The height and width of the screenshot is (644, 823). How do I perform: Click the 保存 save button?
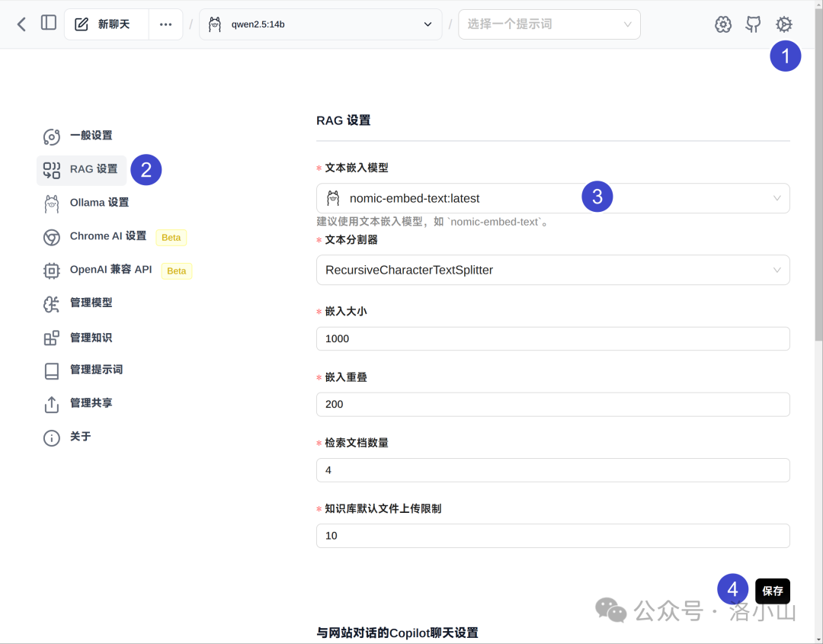coord(772,591)
